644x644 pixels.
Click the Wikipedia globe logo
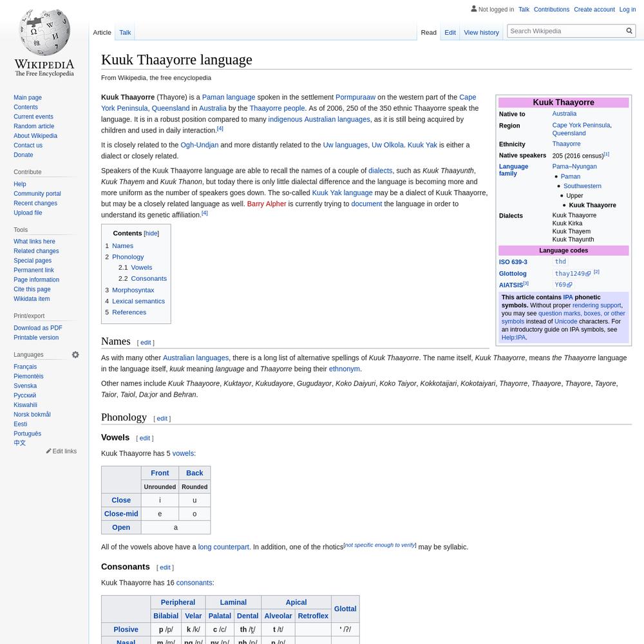tap(44, 43)
